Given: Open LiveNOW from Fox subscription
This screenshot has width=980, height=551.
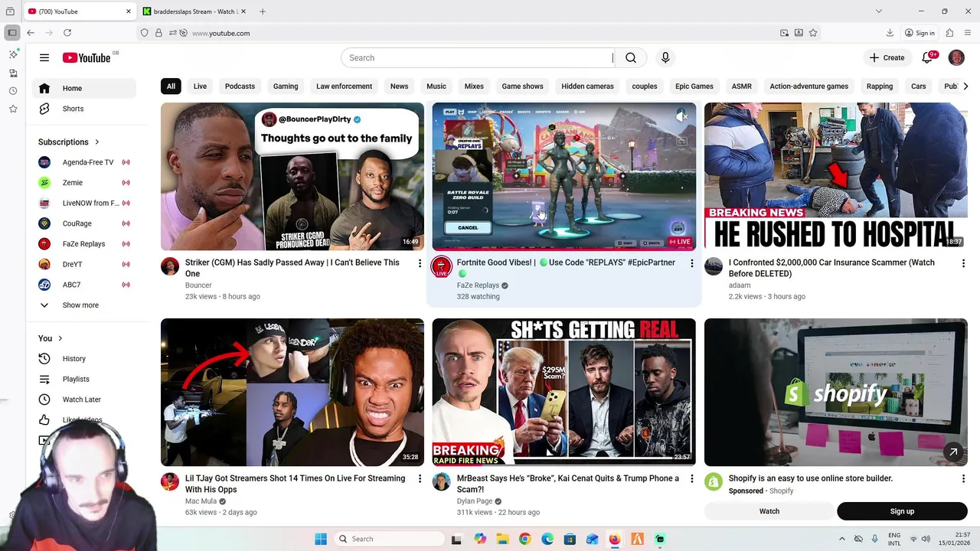Looking at the screenshot, I should tap(84, 203).
